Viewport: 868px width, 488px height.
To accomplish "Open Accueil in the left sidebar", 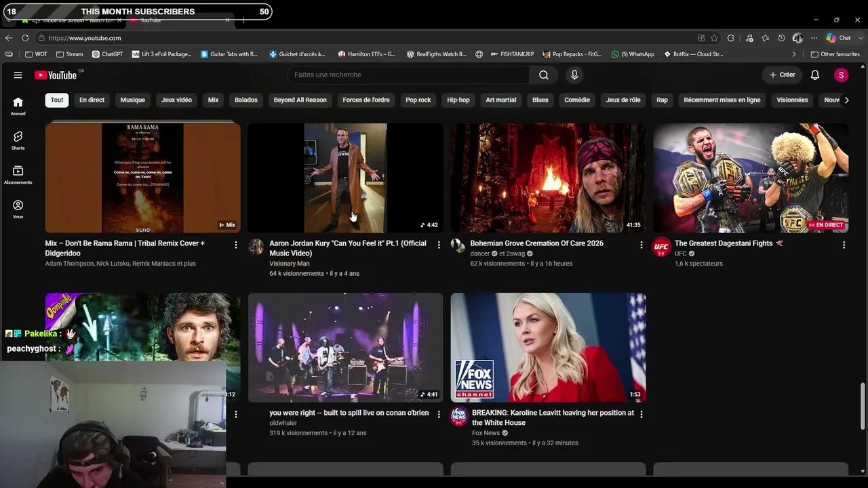I will tap(18, 106).
